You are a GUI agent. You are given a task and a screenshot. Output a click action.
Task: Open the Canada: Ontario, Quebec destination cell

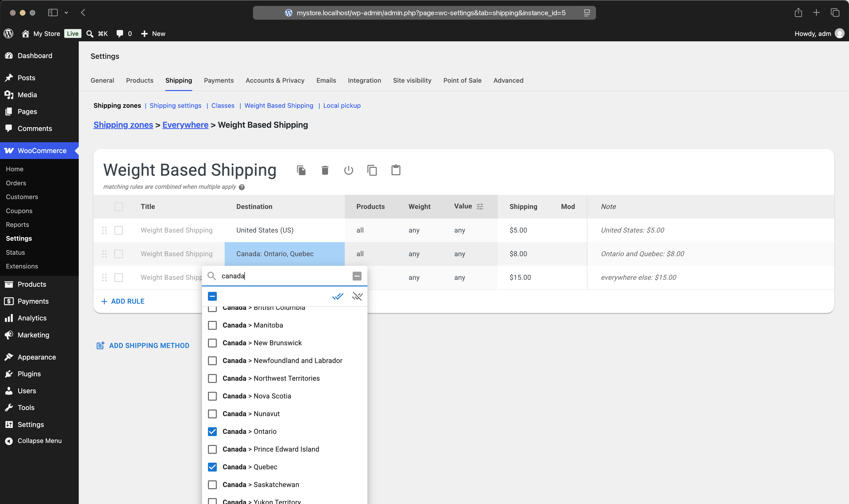(x=284, y=254)
